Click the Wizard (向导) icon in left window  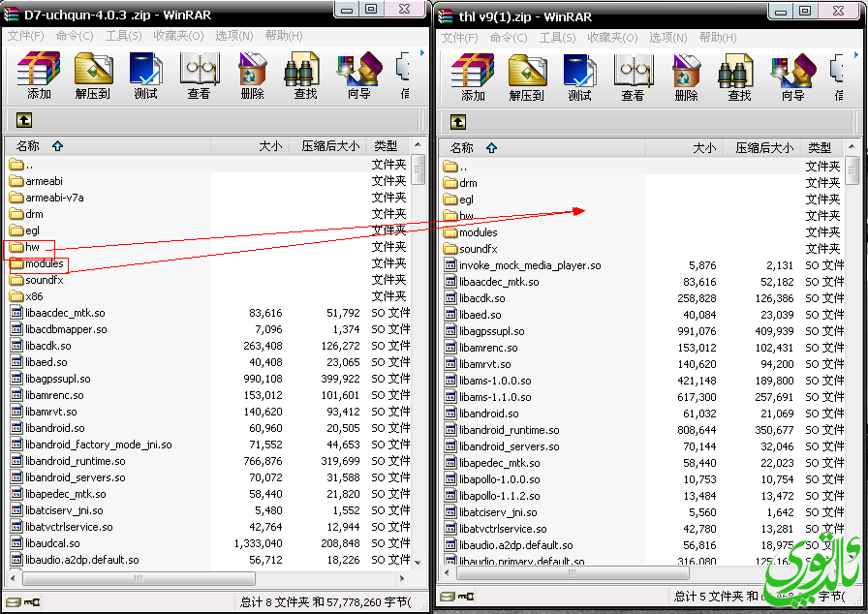[358, 76]
